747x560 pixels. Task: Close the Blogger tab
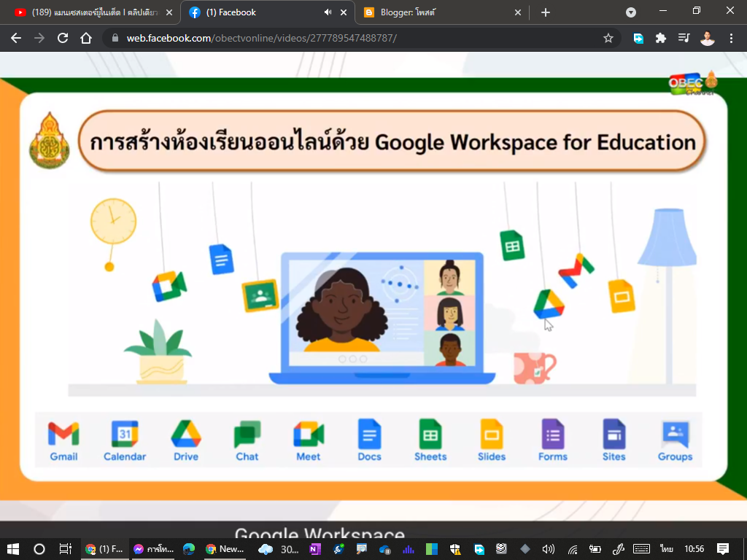click(518, 12)
